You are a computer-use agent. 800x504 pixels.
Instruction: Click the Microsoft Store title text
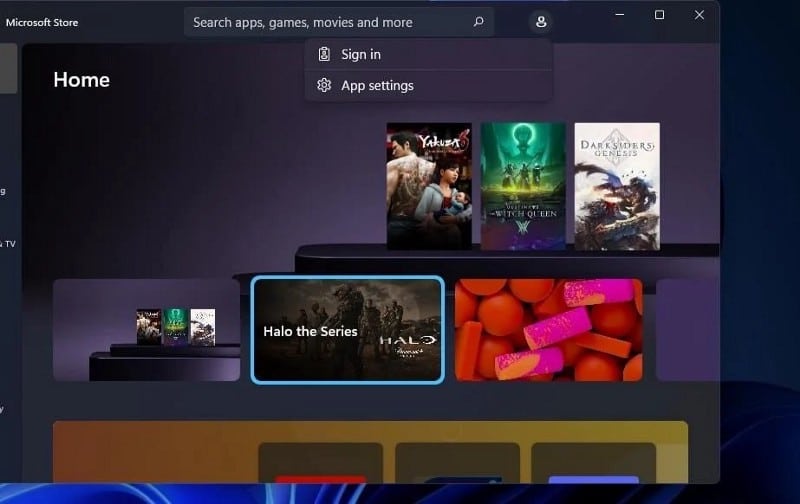[42, 22]
